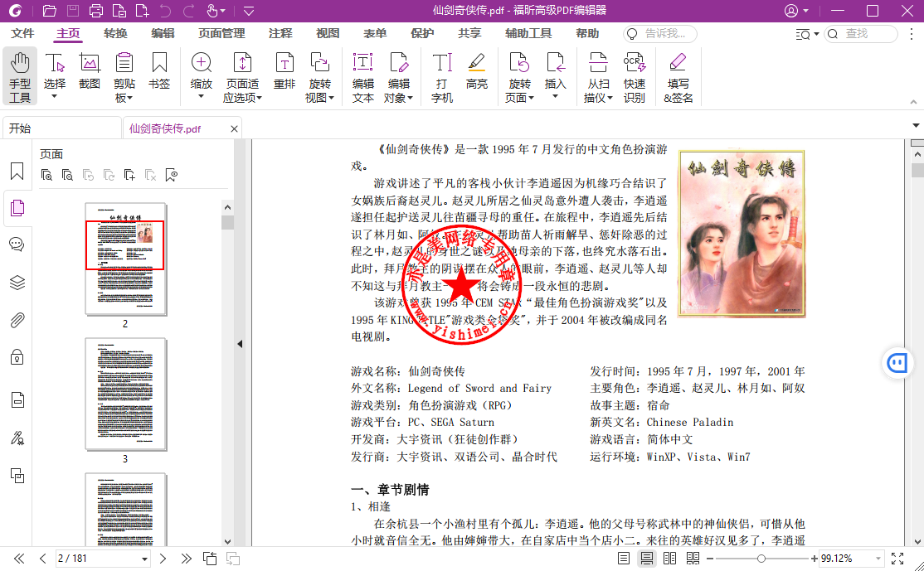Open the security lock panel in the sidebar

pos(17,357)
